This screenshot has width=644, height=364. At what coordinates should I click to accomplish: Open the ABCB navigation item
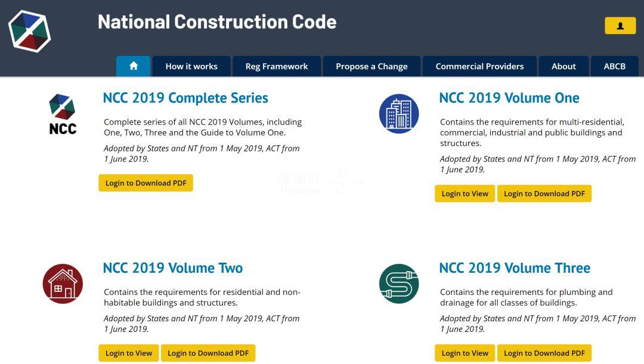click(x=614, y=66)
